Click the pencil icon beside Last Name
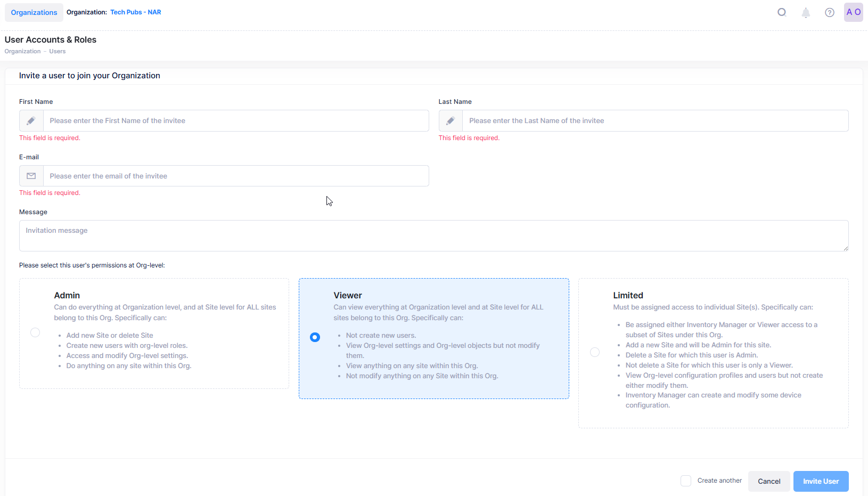This screenshot has width=868, height=496. pyautogui.click(x=451, y=121)
